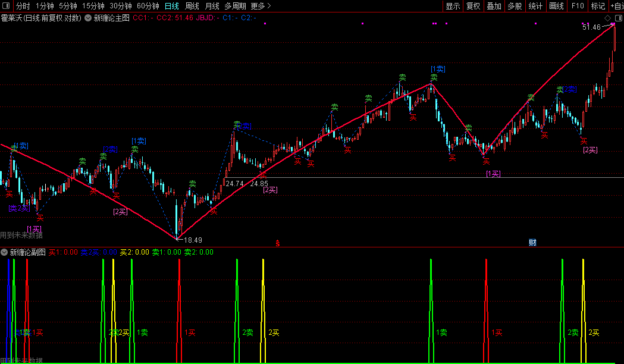Click the 51.46 high price label
This screenshot has height=364, width=624.
591,27
